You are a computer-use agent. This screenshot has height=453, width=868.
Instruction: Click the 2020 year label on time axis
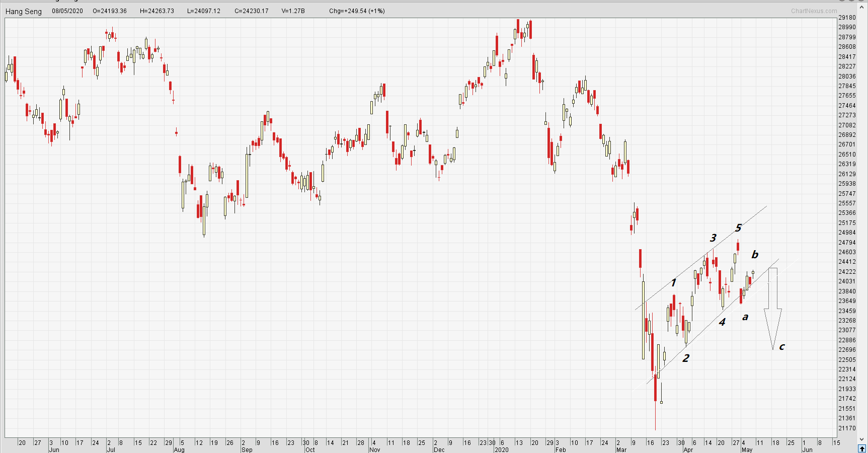pos(502,449)
